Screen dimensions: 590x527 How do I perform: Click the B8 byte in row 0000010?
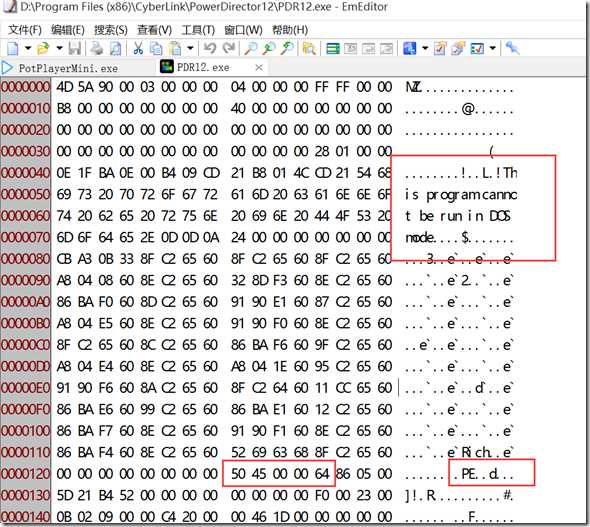64,108
